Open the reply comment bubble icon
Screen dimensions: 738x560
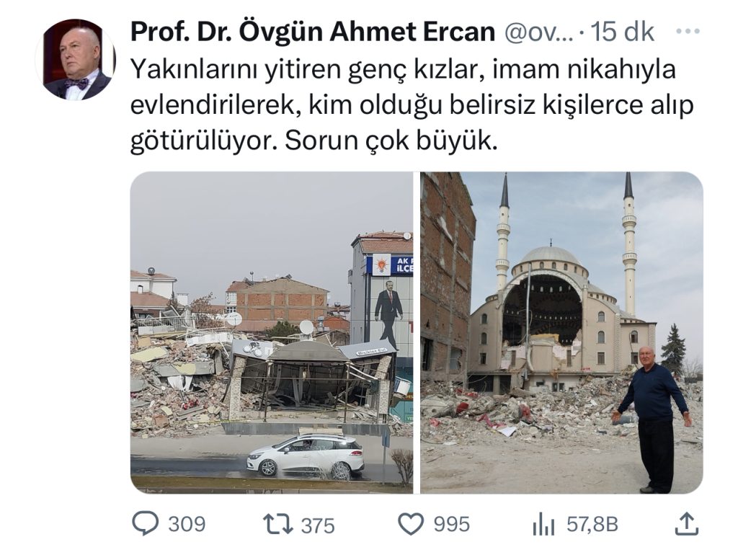tap(145, 524)
